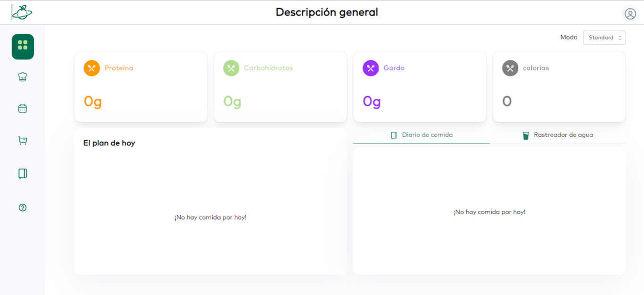The image size is (644, 295).
Task: Click the Diario de comida book icon
Action: pyautogui.click(x=394, y=135)
